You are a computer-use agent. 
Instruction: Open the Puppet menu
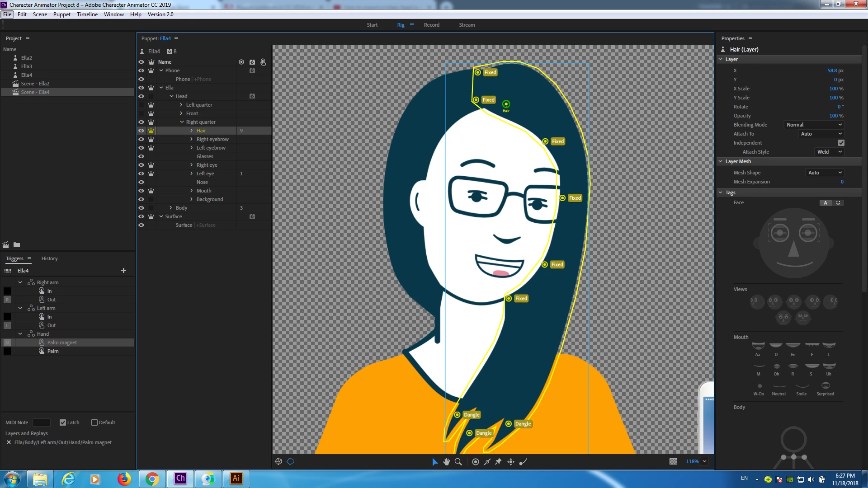(61, 14)
